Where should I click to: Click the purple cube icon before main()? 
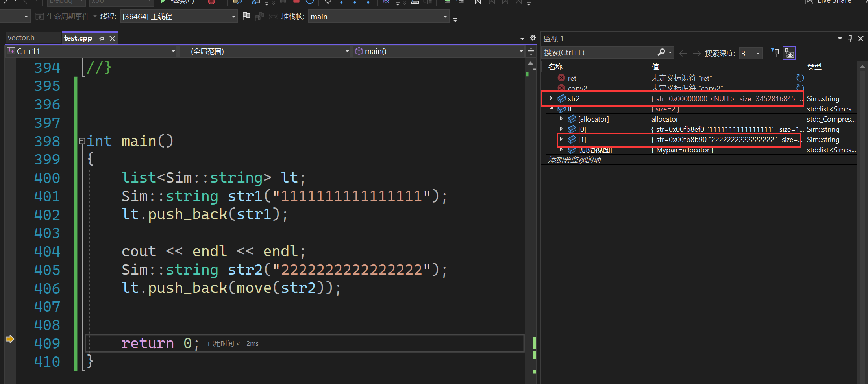[359, 51]
